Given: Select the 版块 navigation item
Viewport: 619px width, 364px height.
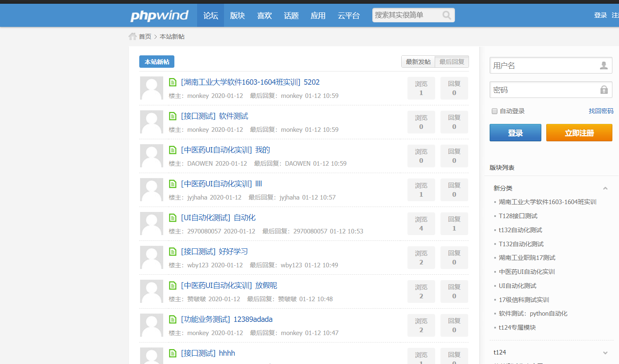Looking at the screenshot, I should pyautogui.click(x=237, y=15).
